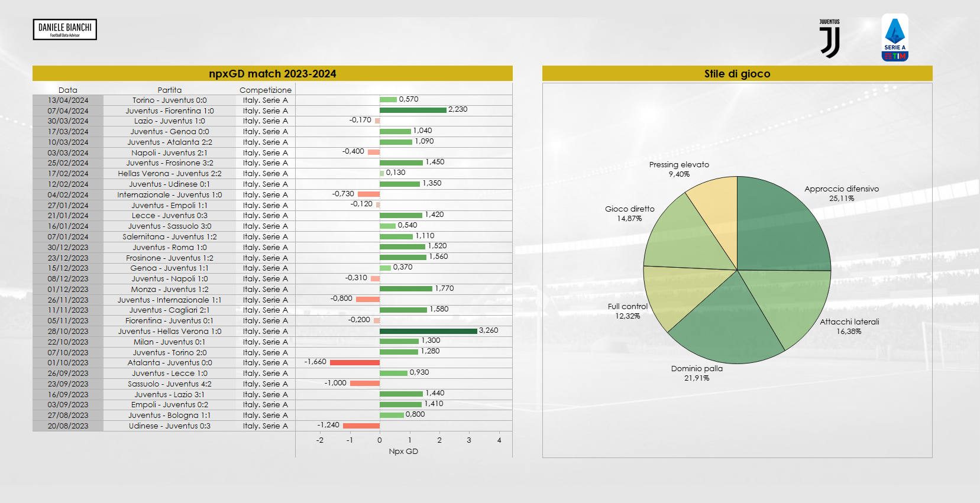Select the 13/04/2024 date cell
The image size is (980, 503).
click(x=68, y=100)
